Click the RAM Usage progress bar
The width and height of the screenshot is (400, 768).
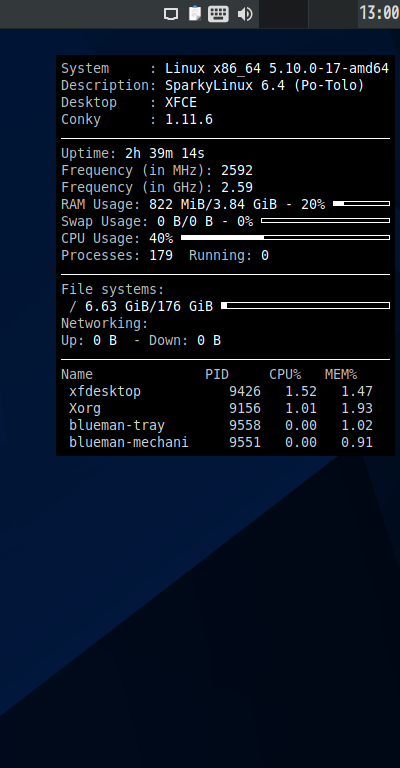click(361, 203)
